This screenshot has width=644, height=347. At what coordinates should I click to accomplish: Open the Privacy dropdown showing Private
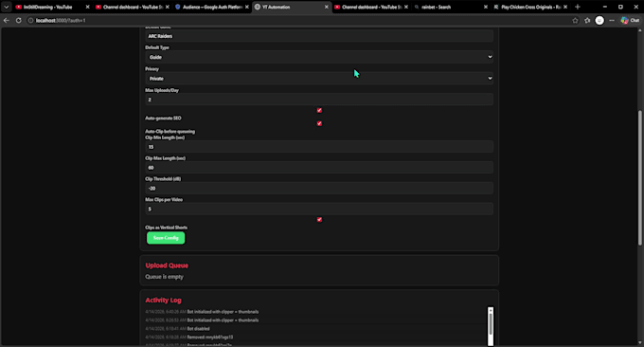pyautogui.click(x=319, y=78)
